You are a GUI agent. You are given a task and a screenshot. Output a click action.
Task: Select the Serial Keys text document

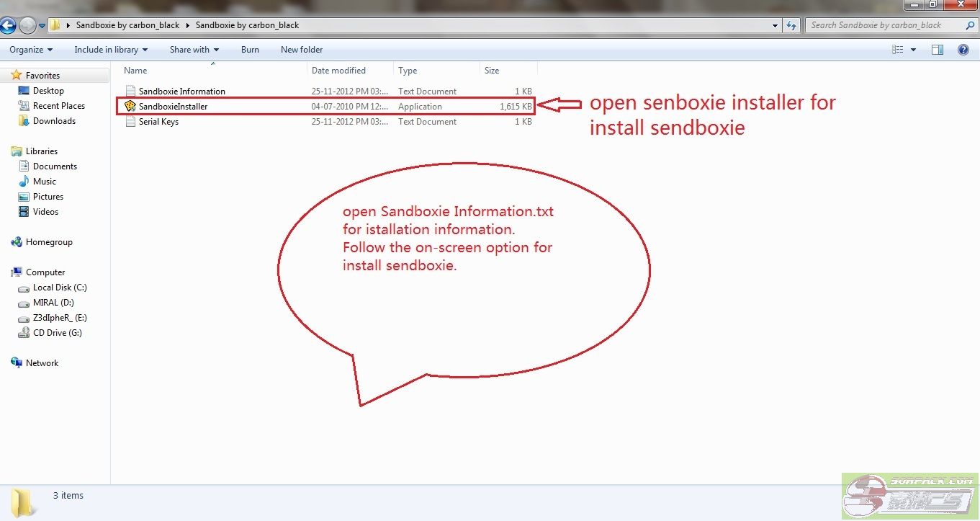click(158, 122)
